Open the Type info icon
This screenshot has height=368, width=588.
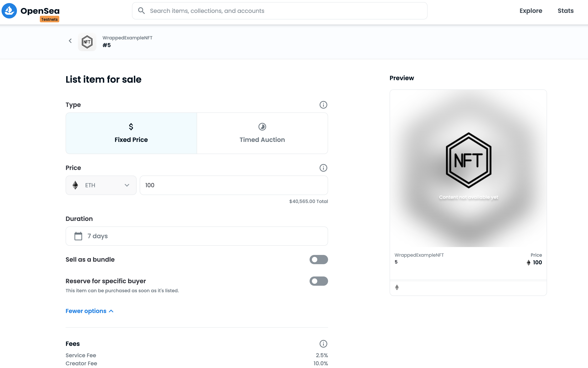click(x=323, y=105)
